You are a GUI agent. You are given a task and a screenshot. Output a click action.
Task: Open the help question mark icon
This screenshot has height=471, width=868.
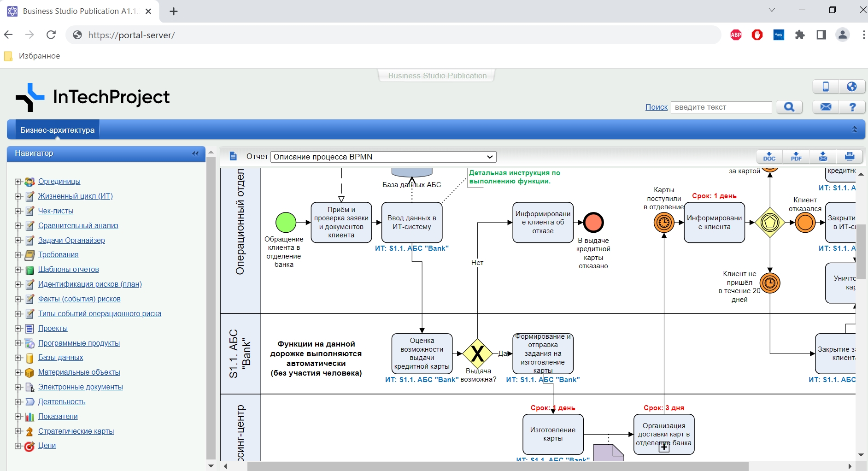852,107
